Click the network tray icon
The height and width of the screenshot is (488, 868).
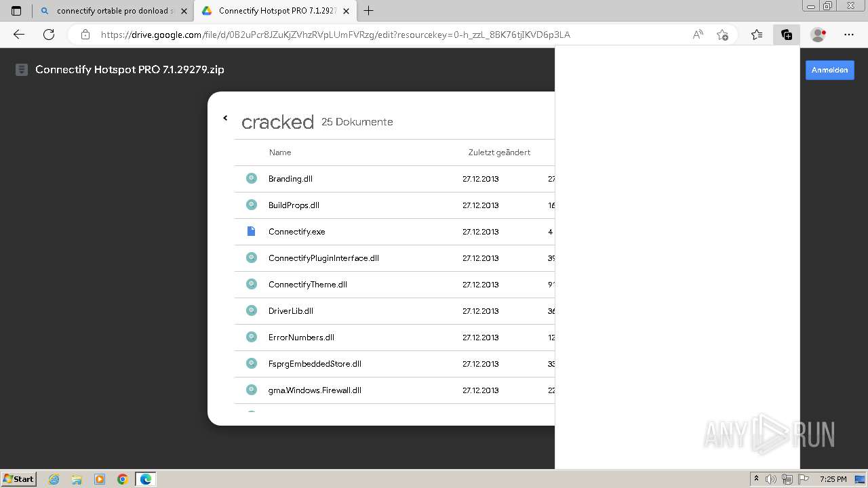coord(787,479)
